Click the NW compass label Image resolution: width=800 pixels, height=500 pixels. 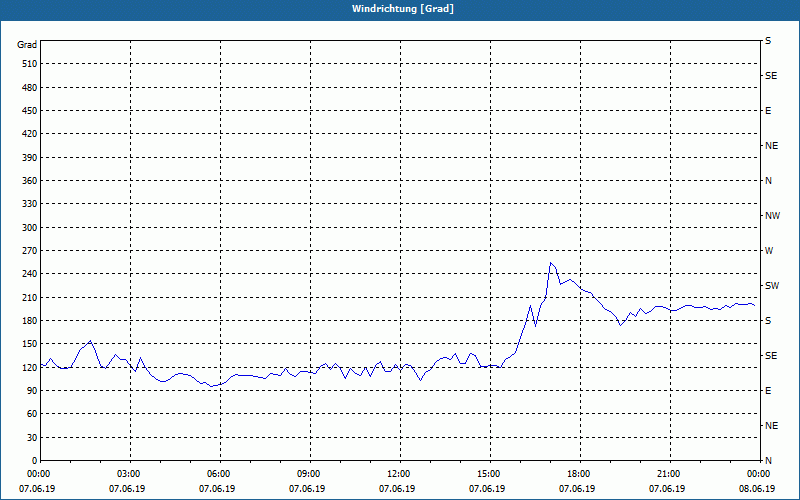(772, 216)
